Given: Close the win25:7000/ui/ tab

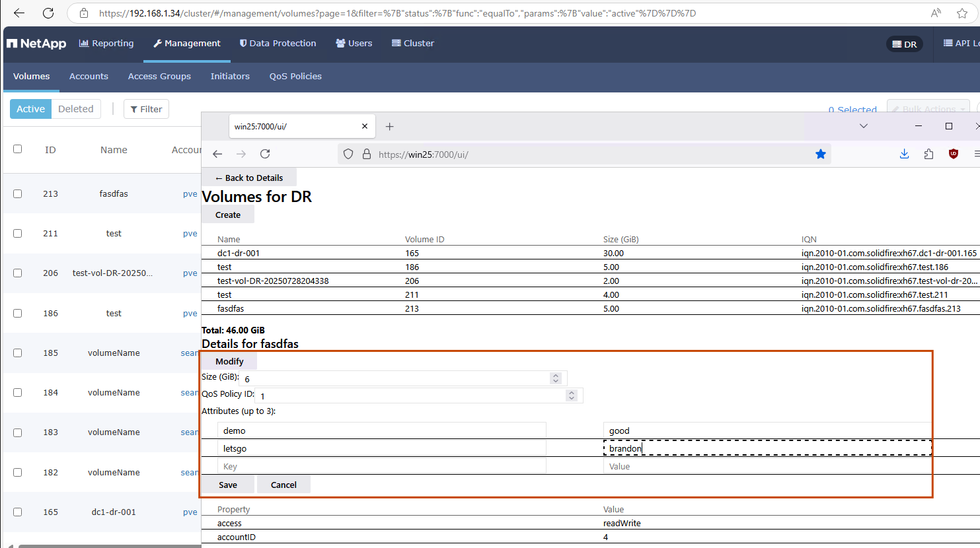Looking at the screenshot, I should [x=364, y=126].
